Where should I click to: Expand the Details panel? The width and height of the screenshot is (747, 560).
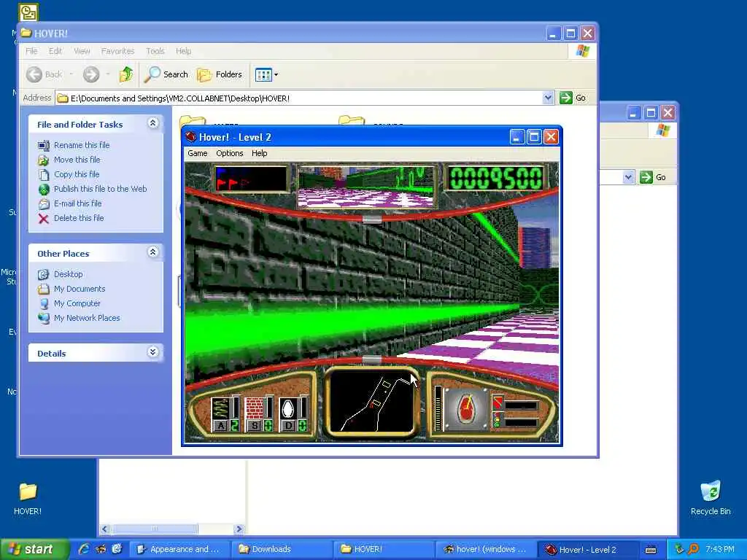tap(153, 352)
